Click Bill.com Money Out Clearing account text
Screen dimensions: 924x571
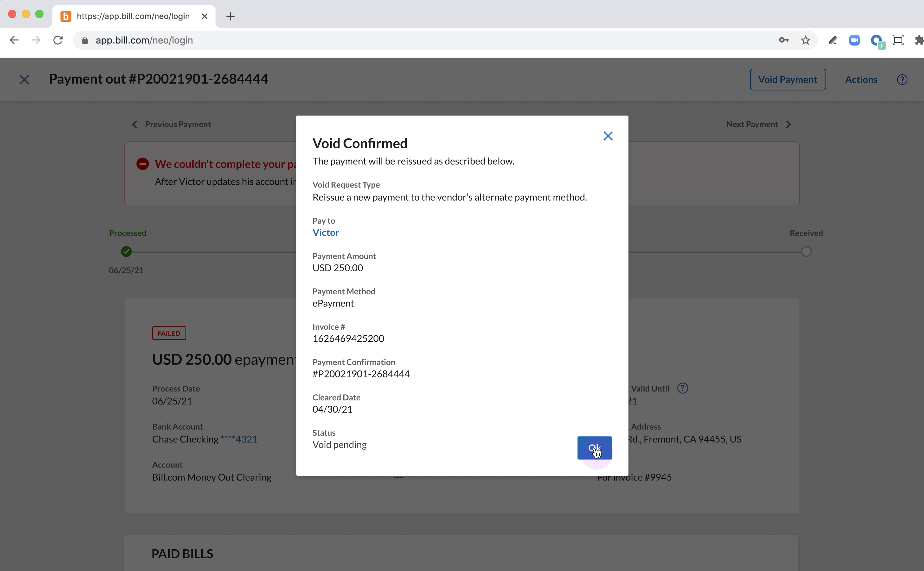(x=211, y=477)
